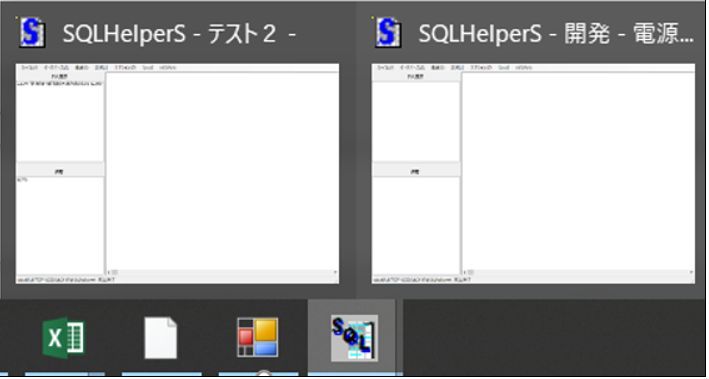Open the colored tiles app in taskbar
The width and height of the screenshot is (709, 379).
pyautogui.click(x=258, y=338)
